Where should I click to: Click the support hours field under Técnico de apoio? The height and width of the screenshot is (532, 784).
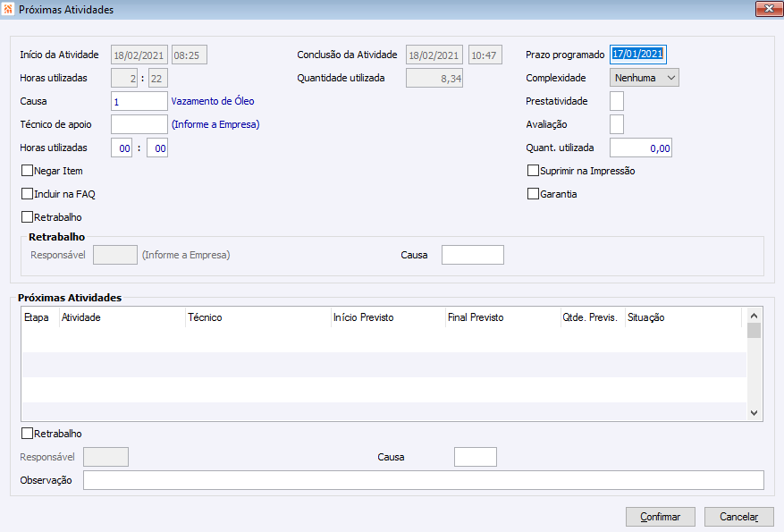click(x=122, y=148)
